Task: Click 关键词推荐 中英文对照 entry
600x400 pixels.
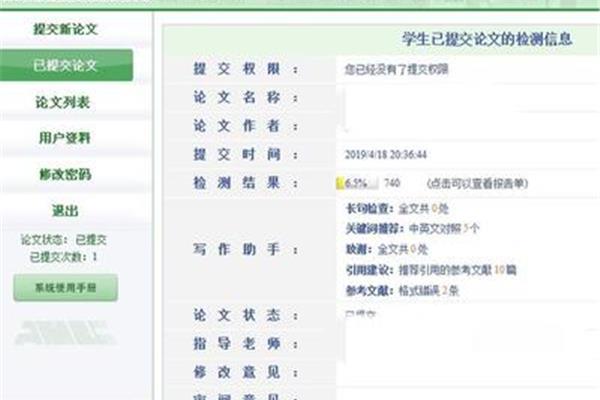Action: [x=412, y=229]
